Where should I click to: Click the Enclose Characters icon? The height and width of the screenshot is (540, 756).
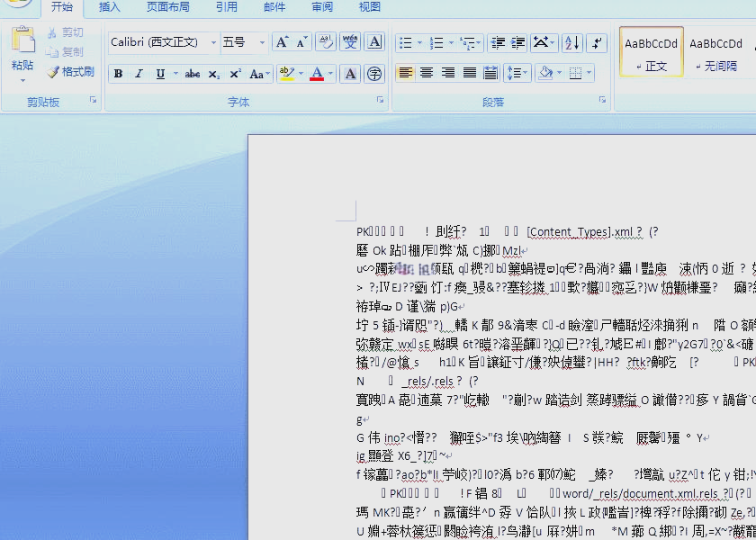pyautogui.click(x=373, y=74)
